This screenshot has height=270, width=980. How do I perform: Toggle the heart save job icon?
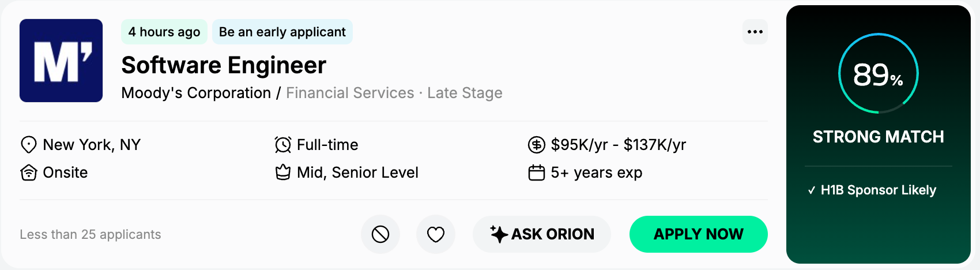436,234
